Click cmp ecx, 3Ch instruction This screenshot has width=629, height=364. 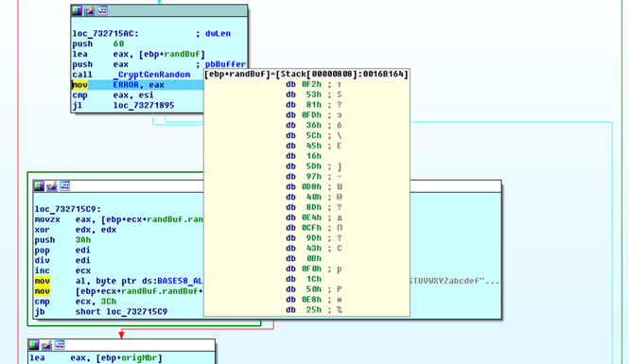click(x=76, y=302)
